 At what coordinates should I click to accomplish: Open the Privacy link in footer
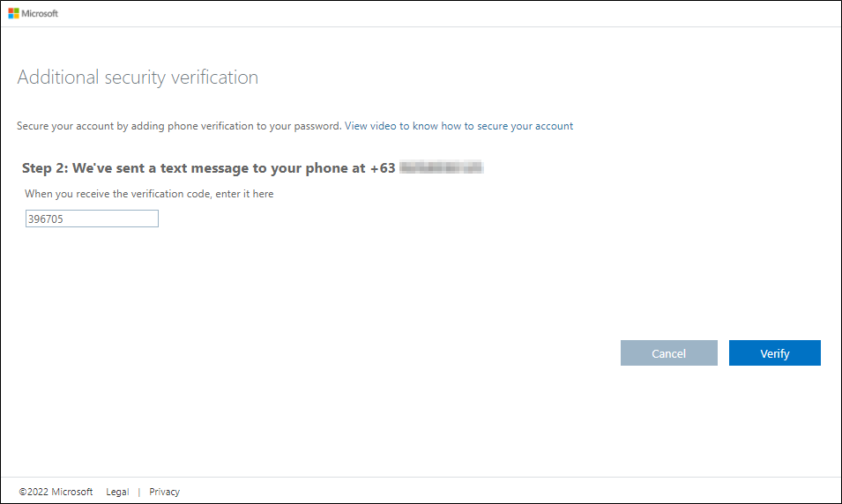tap(164, 492)
